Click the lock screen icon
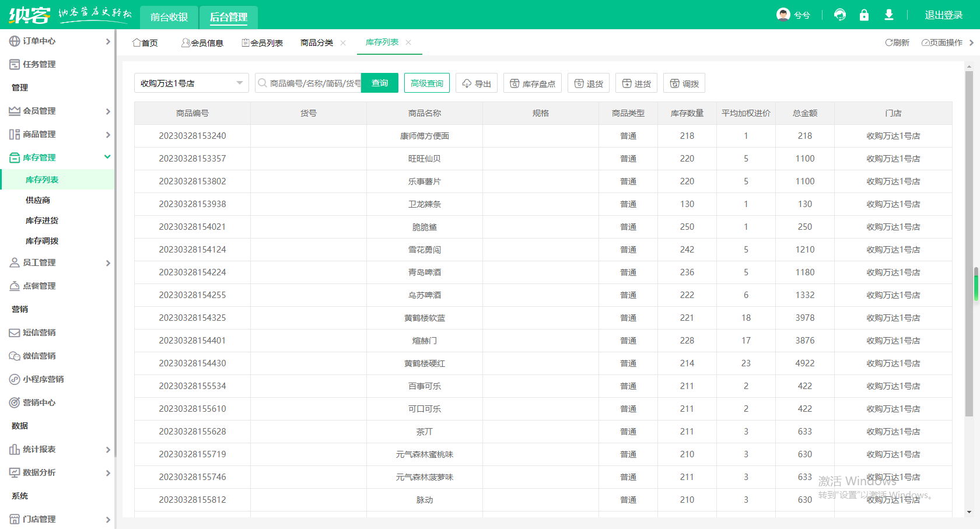Viewport: 980px width, 529px height. (864, 15)
